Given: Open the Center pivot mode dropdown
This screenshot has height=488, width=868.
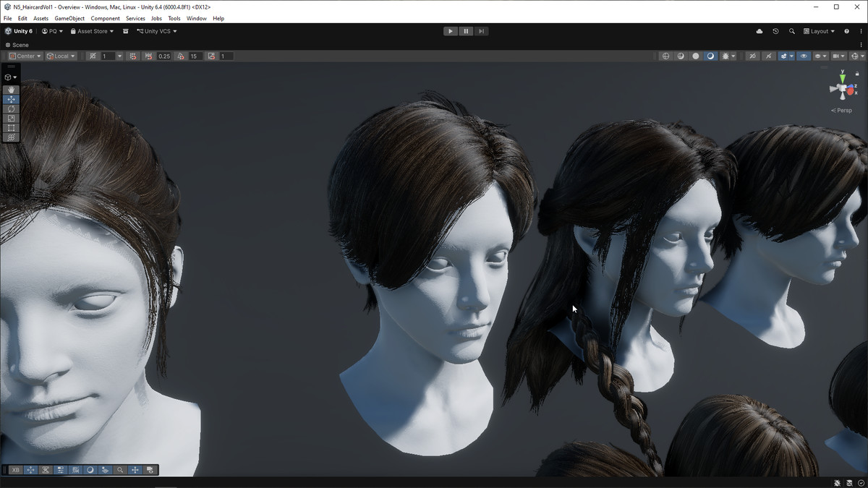Looking at the screenshot, I should click(25, 56).
